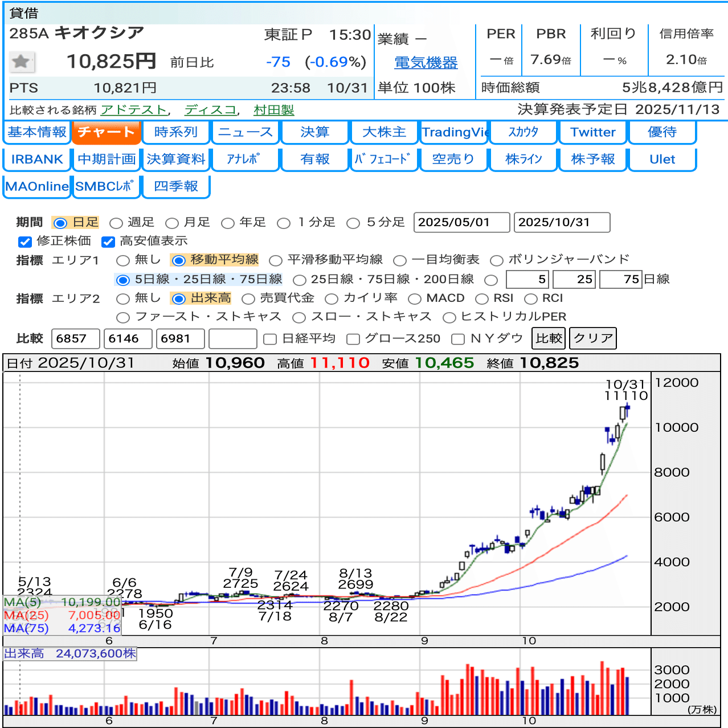728x728 pixels.
Task: Open the TradingView tool
Action: 453,132
